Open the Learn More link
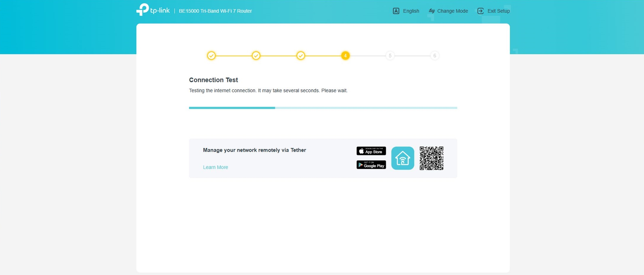644x275 pixels. (215, 167)
